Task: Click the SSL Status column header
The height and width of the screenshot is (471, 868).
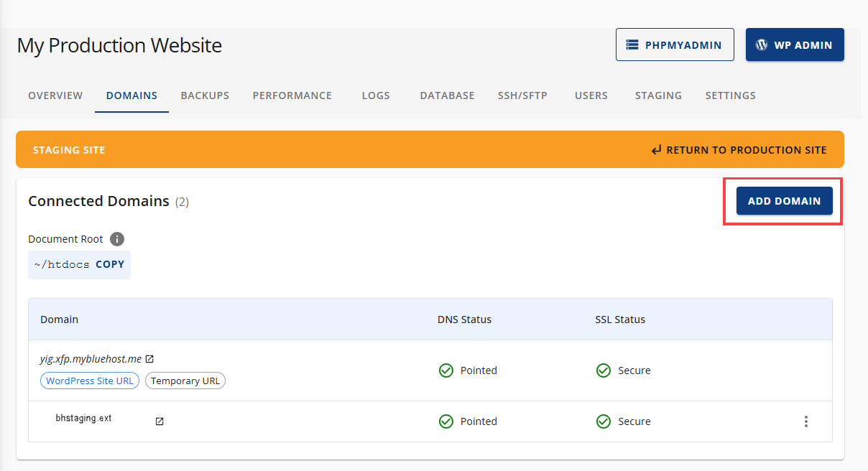Action: coord(620,320)
